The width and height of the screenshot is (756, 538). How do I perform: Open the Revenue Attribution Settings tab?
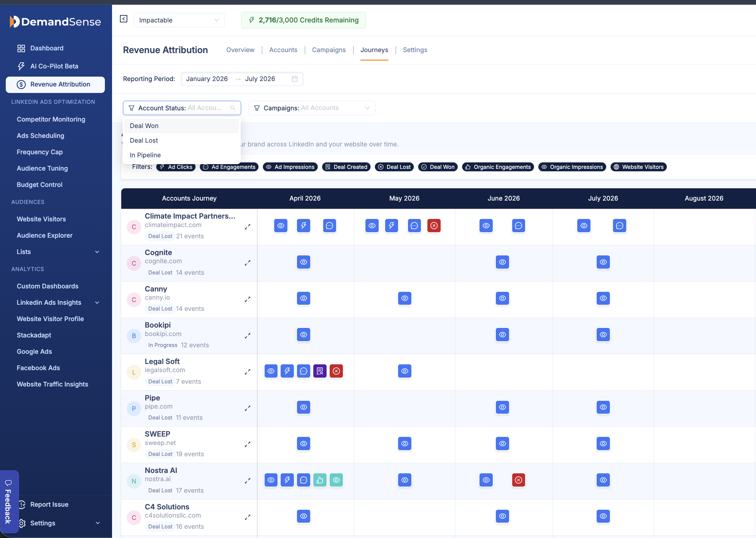(415, 50)
